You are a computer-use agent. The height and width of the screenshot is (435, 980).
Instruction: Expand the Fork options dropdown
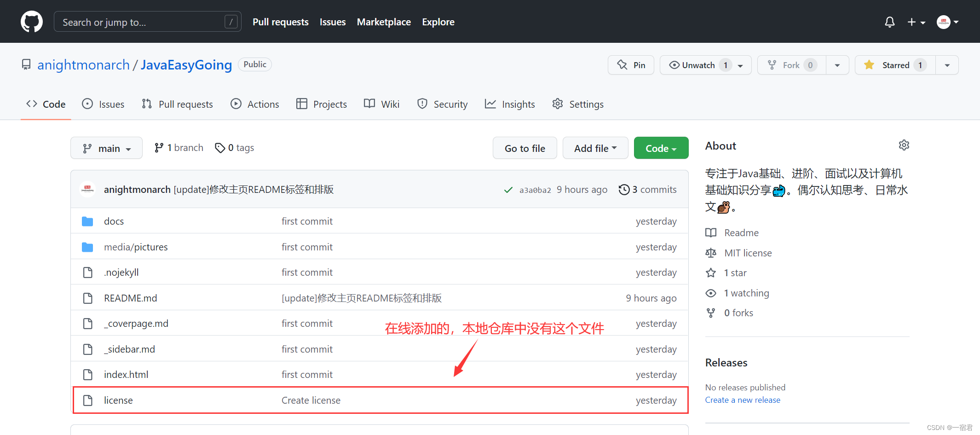pyautogui.click(x=837, y=65)
